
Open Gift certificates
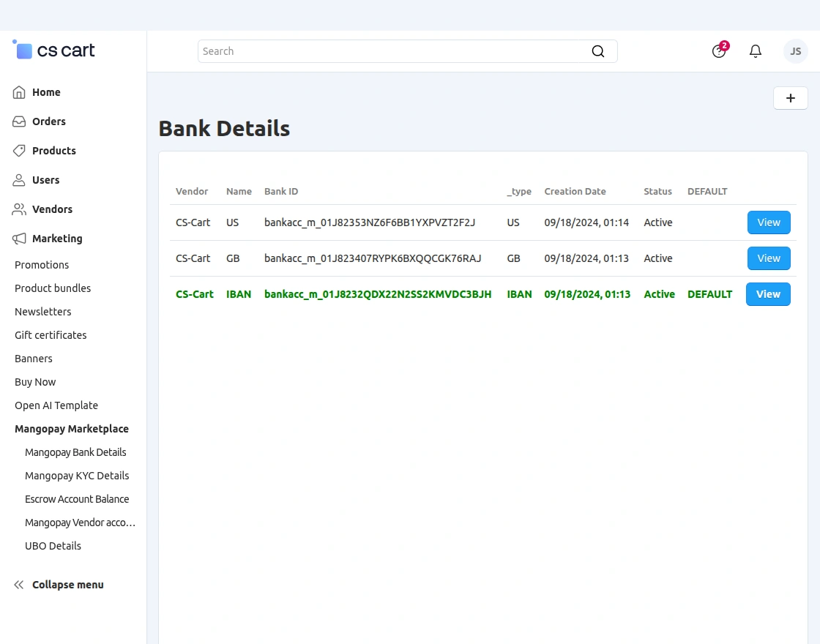pyautogui.click(x=51, y=335)
